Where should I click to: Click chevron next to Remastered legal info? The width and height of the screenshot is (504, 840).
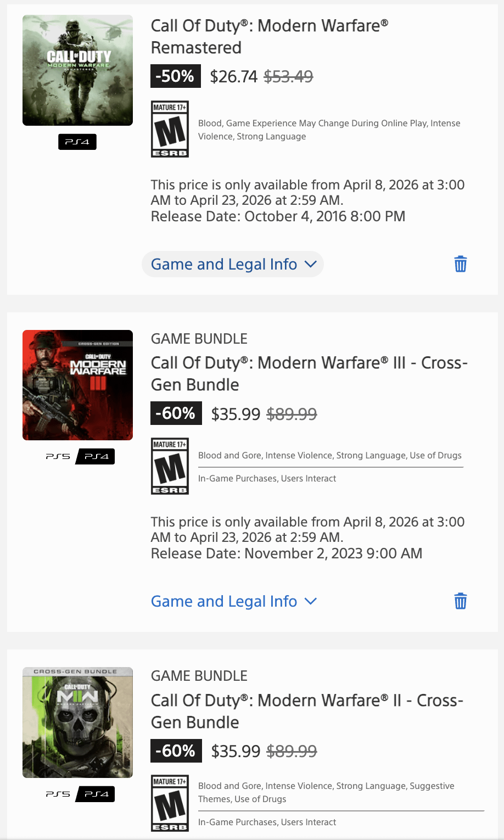pyautogui.click(x=310, y=264)
